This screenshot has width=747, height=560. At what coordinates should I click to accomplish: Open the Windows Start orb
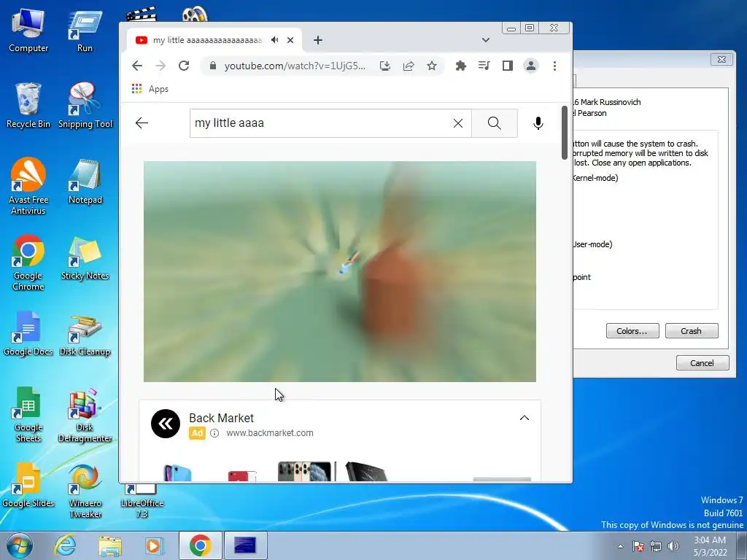20,545
